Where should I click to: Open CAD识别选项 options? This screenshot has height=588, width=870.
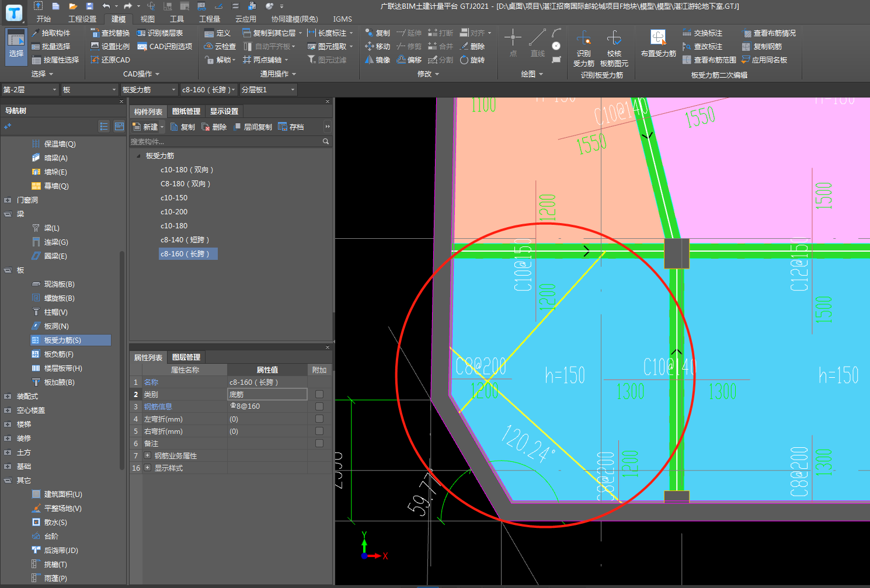[x=165, y=47]
